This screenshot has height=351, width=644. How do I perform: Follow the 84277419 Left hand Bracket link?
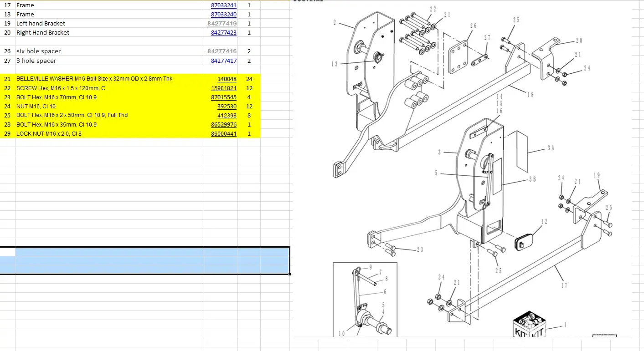click(222, 24)
